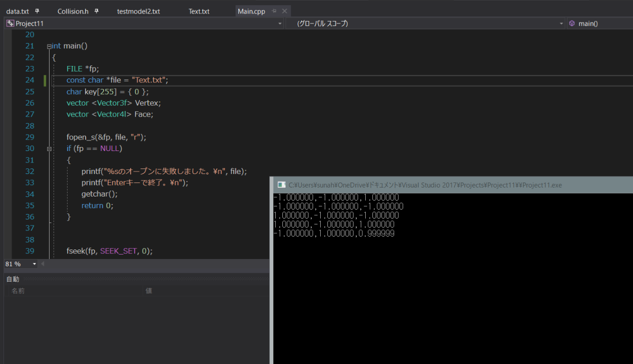The width and height of the screenshot is (633, 364).
Task: Click the console window's title bar icon
Action: coord(282,185)
